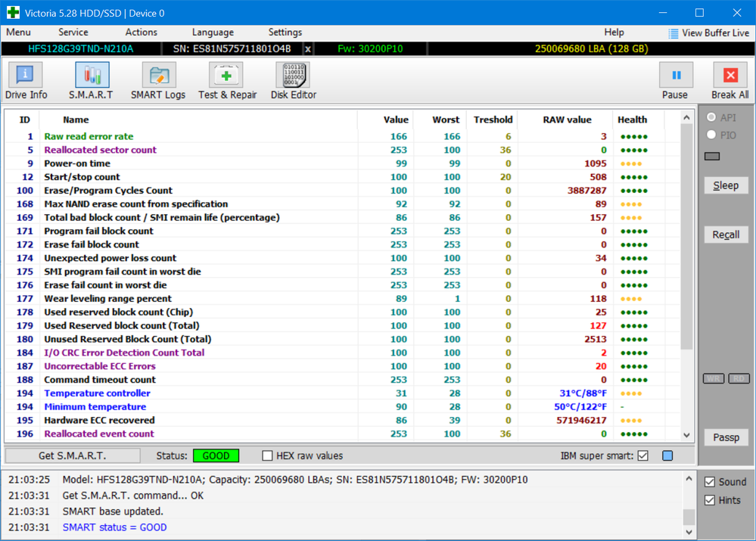Enable HEX raw values checkbox
Viewport: 756px width, 541px height.
coord(267,456)
